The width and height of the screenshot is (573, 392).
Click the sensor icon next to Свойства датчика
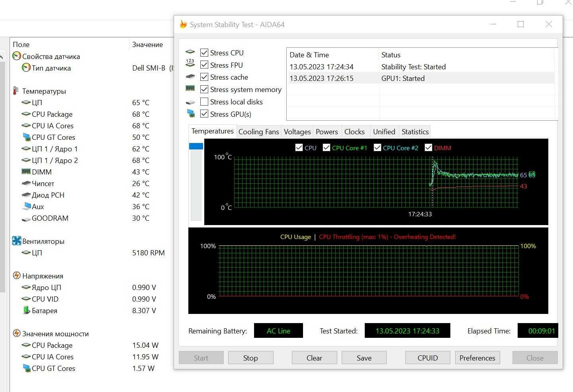(x=17, y=56)
